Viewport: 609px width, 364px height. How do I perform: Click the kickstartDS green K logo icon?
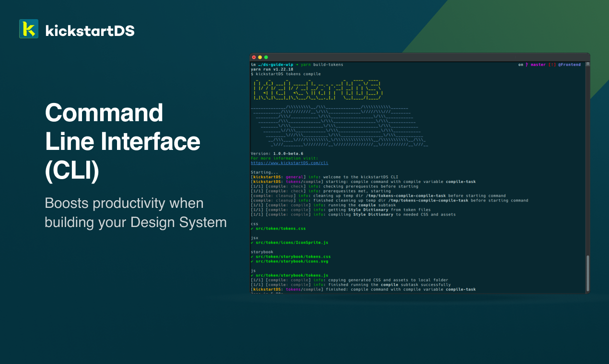tap(29, 29)
